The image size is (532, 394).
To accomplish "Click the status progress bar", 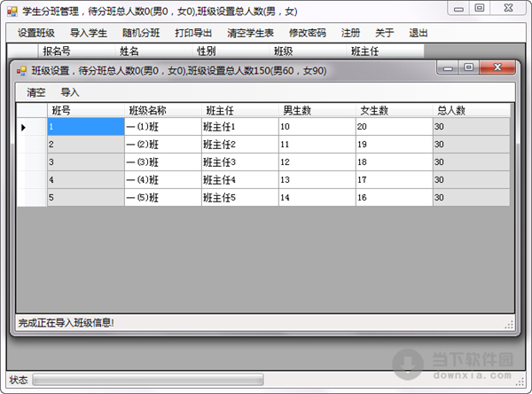I will pos(147,381).
